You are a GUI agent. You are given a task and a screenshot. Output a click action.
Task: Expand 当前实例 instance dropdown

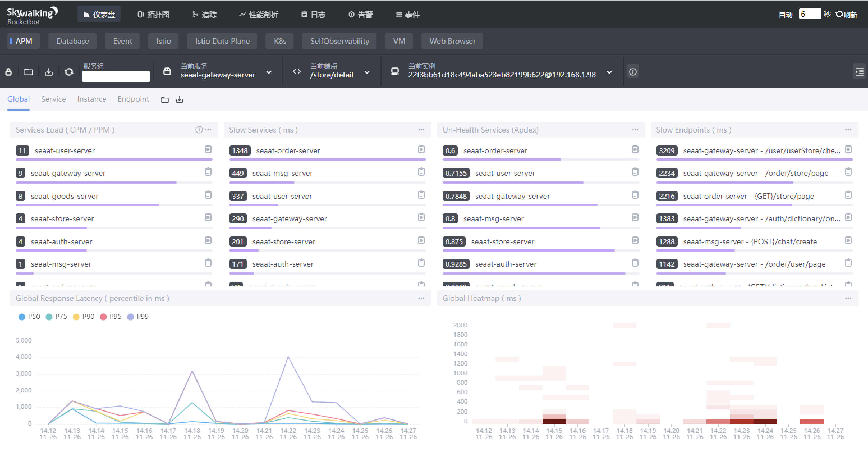point(609,72)
